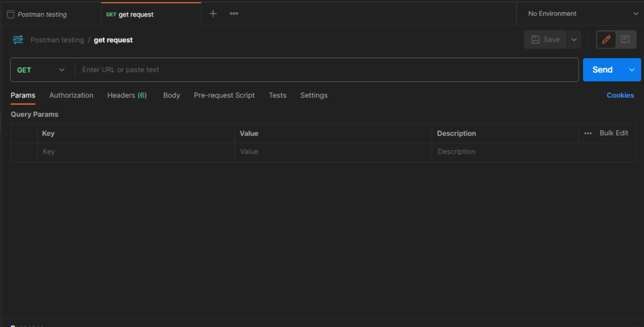
Task: Save the request with the Save button
Action: (545, 39)
